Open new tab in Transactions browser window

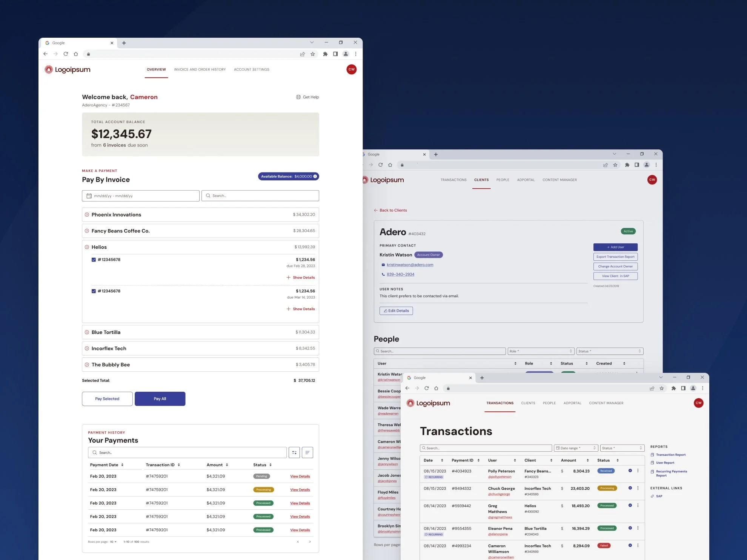tap(482, 378)
